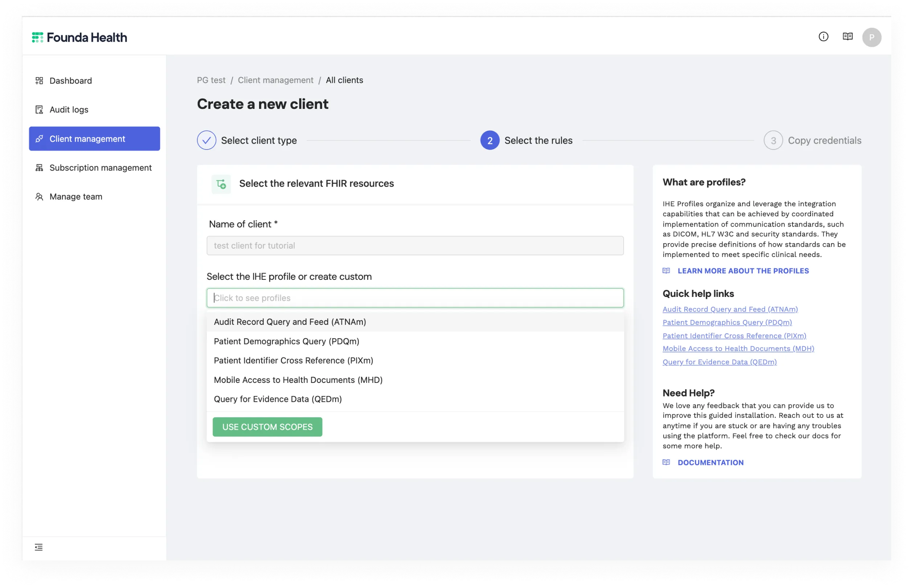Click the completed checkmark step circle
Viewport: 913px width, 588px height.
pyautogui.click(x=206, y=140)
